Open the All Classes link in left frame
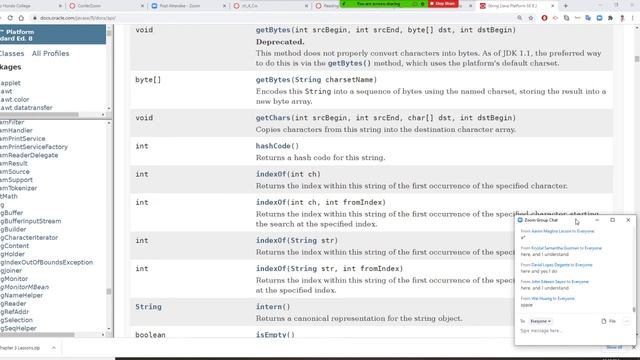 pyautogui.click(x=12, y=53)
